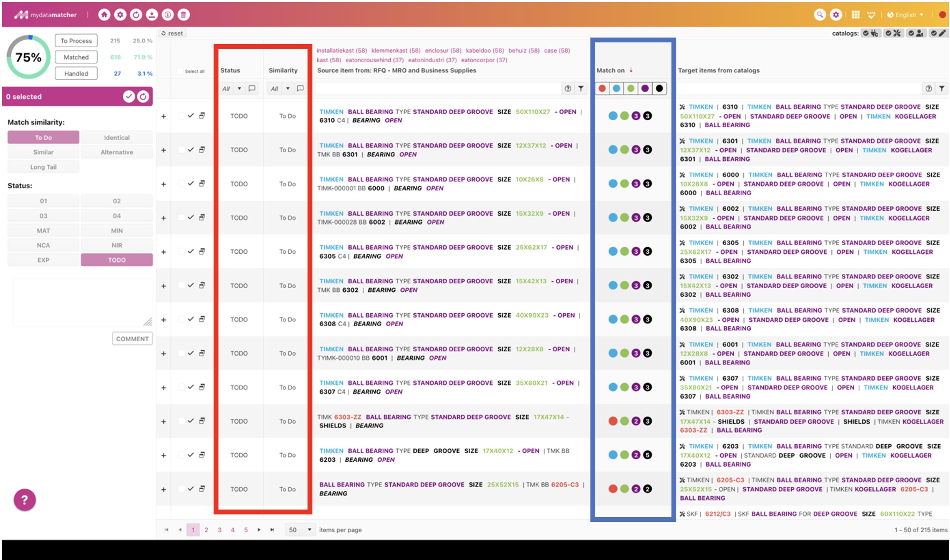The image size is (950, 560).
Task: Click the refresh icon in the header toolbar
Action: [136, 15]
